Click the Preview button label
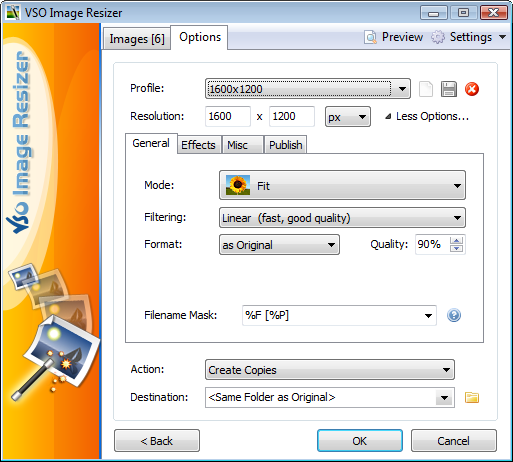The height and width of the screenshot is (462, 513). (x=402, y=37)
